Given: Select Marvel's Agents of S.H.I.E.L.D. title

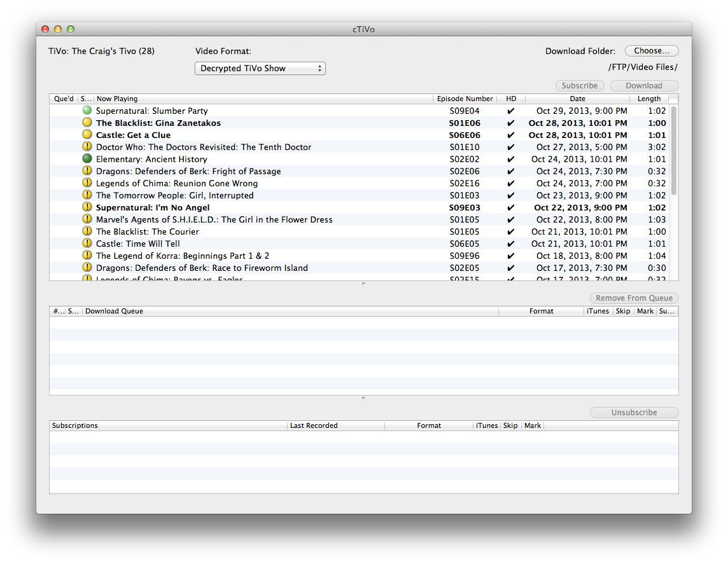Looking at the screenshot, I should (x=214, y=219).
